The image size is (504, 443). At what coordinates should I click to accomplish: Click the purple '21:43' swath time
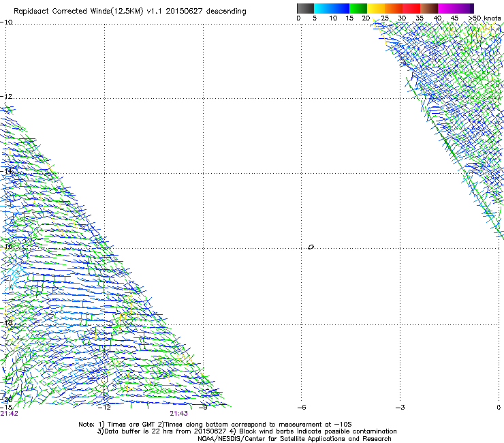click(178, 414)
